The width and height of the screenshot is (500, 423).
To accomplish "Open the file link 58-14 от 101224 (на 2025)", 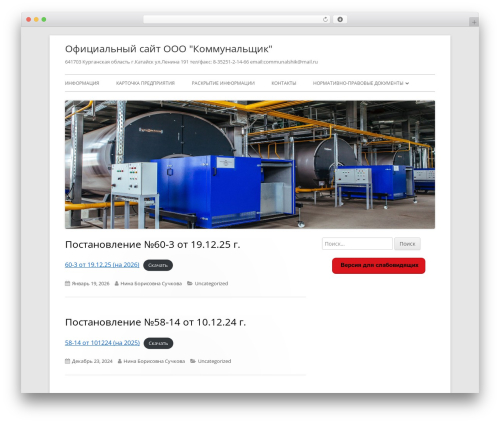I will pyautogui.click(x=102, y=343).
